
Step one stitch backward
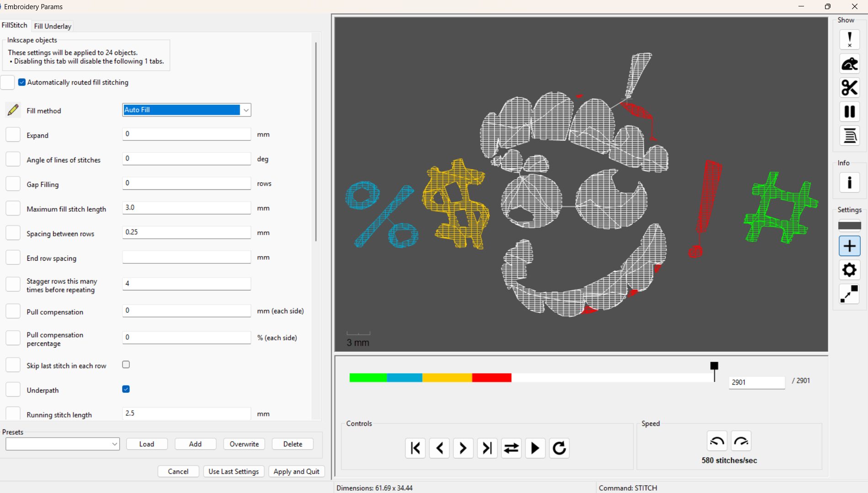point(439,448)
